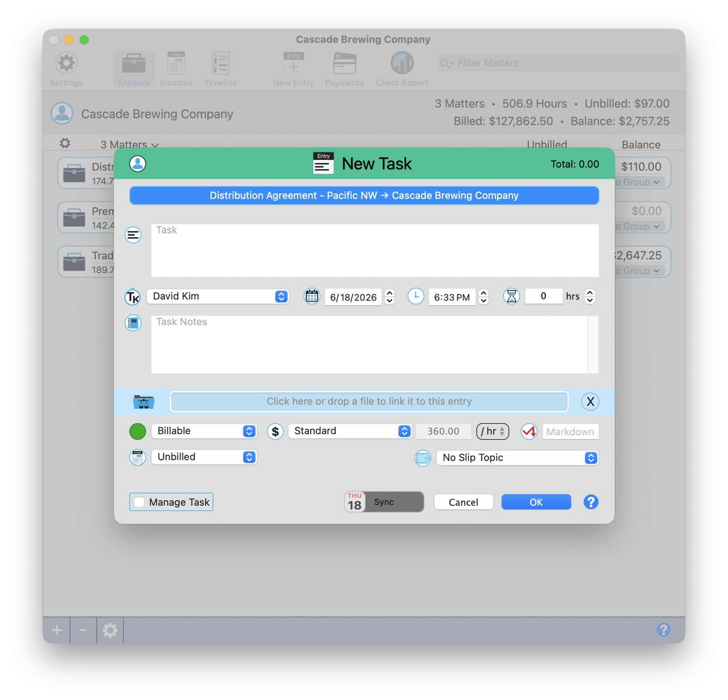Open the calendar icon next to the date
The image size is (728, 700).
[312, 296]
